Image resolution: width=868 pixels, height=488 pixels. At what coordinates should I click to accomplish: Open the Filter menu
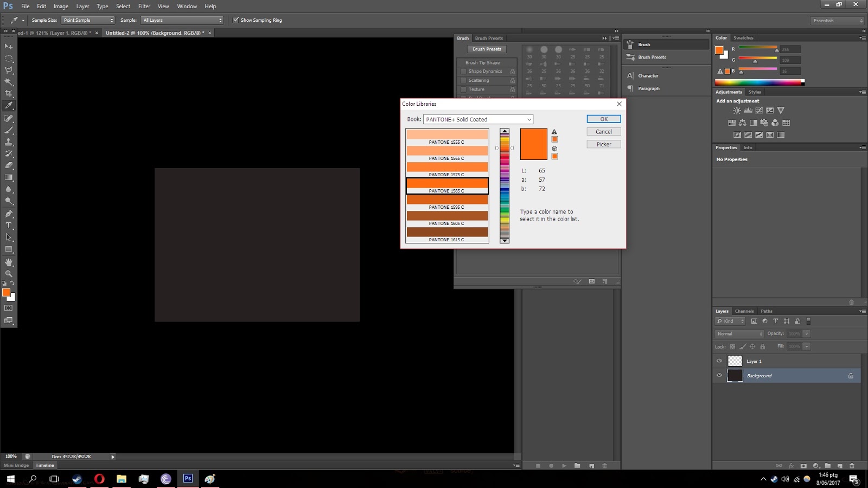point(144,7)
